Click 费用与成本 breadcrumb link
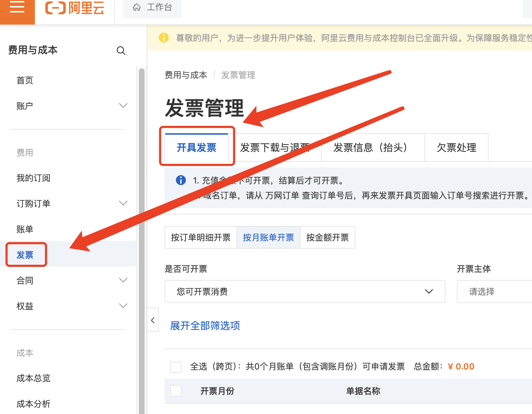 (186, 75)
